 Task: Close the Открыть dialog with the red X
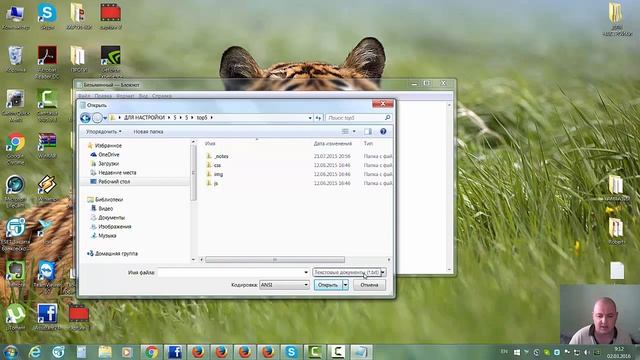point(382,104)
